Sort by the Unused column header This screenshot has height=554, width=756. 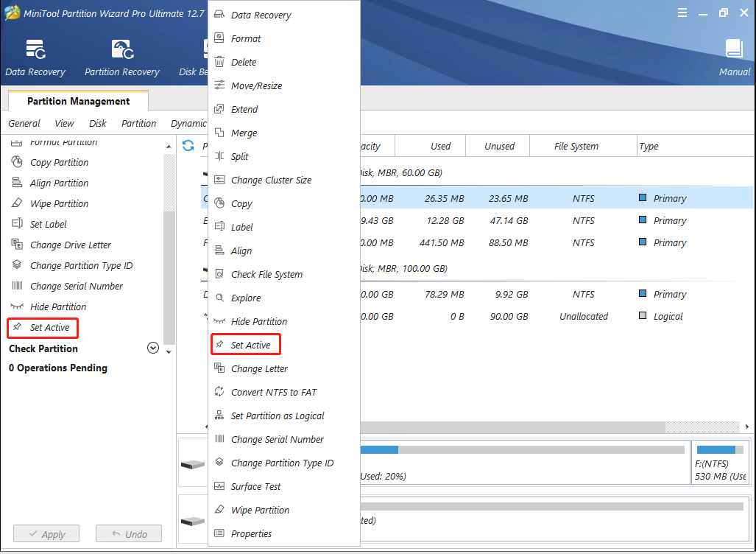tap(498, 146)
